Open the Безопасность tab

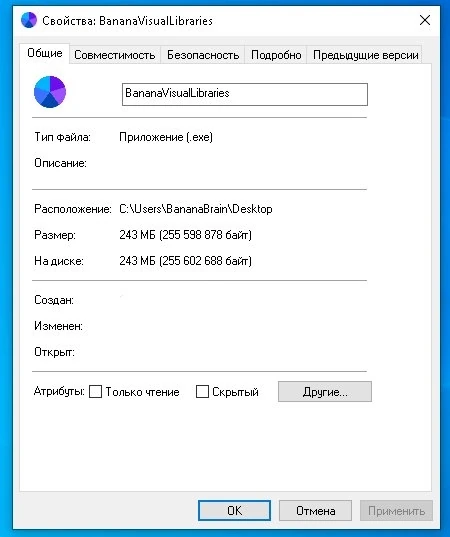pyautogui.click(x=203, y=55)
